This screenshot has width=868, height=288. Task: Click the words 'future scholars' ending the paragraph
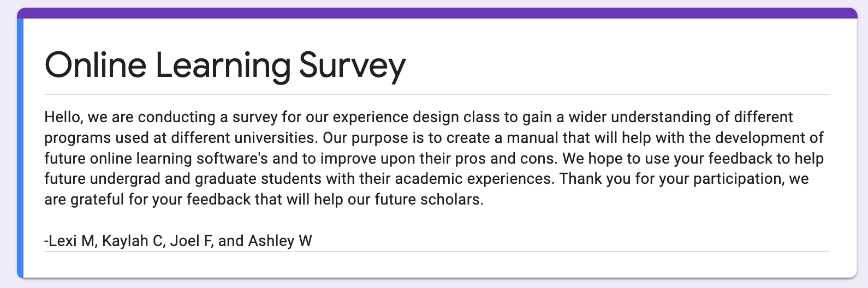click(x=429, y=199)
